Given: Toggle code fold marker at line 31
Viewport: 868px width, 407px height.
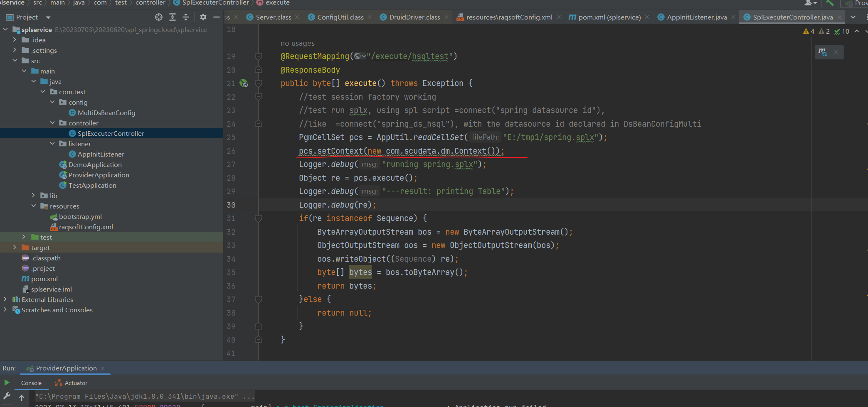Looking at the screenshot, I should coord(258,218).
